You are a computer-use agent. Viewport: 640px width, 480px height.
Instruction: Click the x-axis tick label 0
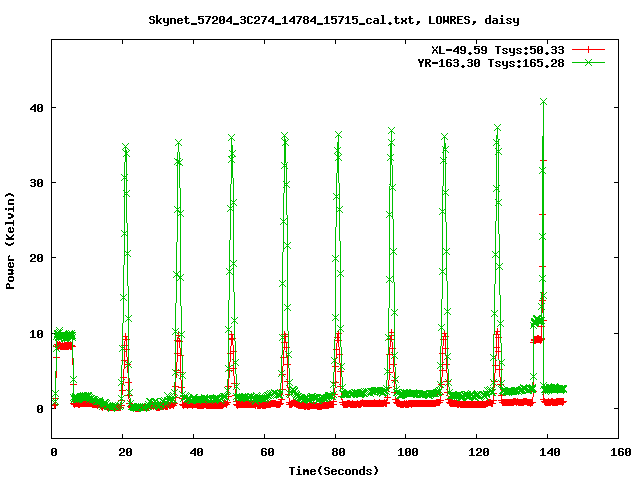pos(54,452)
